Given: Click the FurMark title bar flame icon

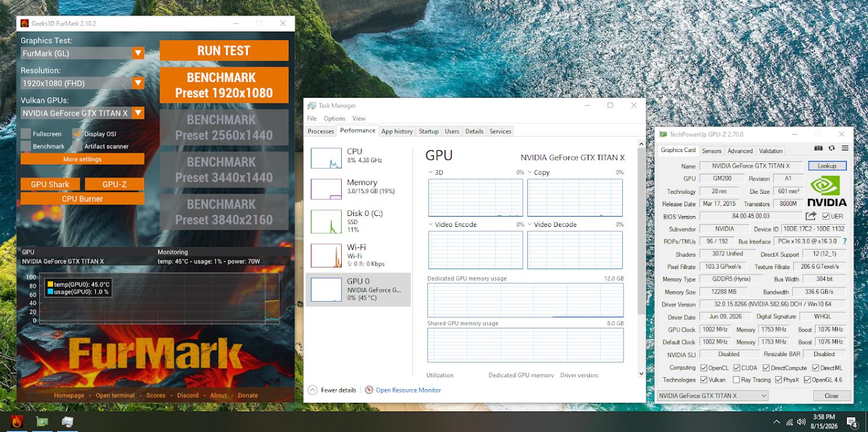Looking at the screenshot, I should (x=25, y=23).
